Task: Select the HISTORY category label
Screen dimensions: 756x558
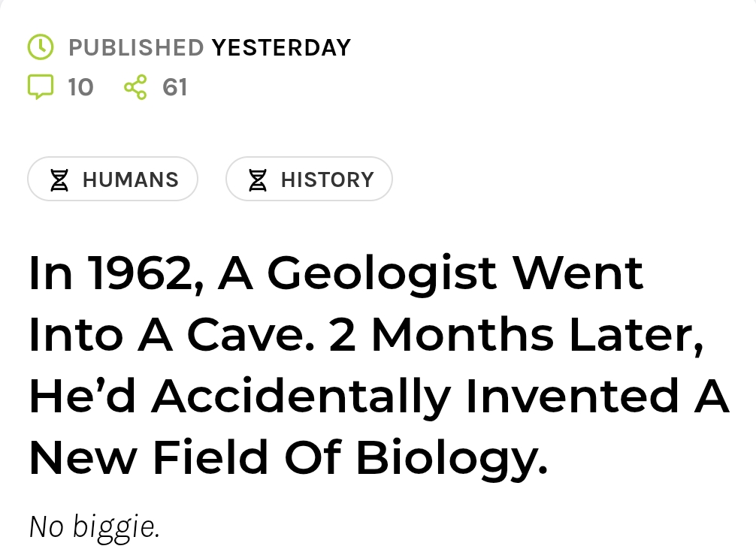Action: [x=327, y=180]
